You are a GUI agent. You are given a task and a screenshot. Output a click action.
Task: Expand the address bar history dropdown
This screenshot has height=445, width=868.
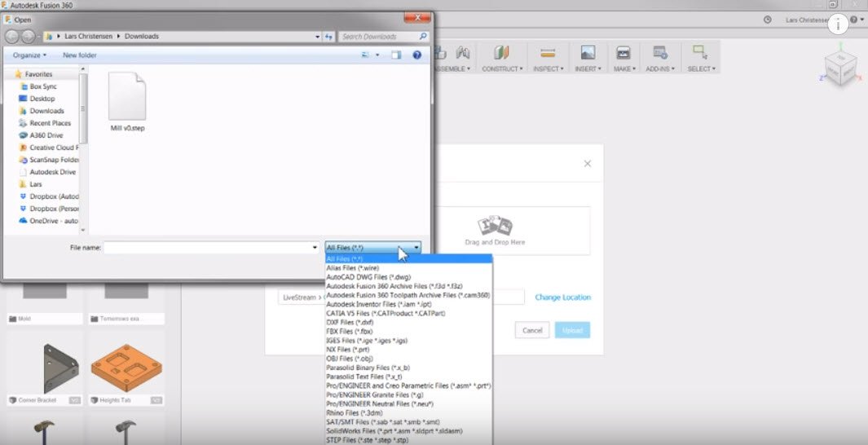click(317, 37)
